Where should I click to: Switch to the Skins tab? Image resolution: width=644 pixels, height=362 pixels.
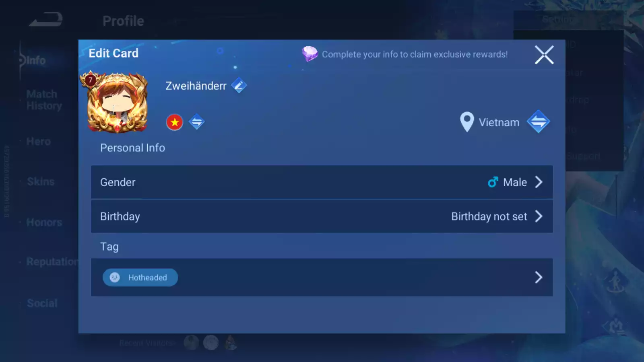point(41,181)
